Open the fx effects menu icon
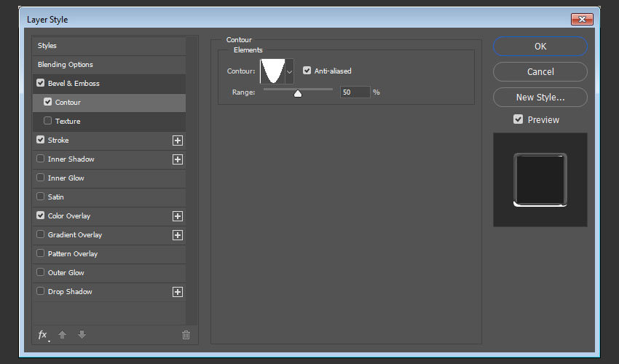 (x=43, y=335)
